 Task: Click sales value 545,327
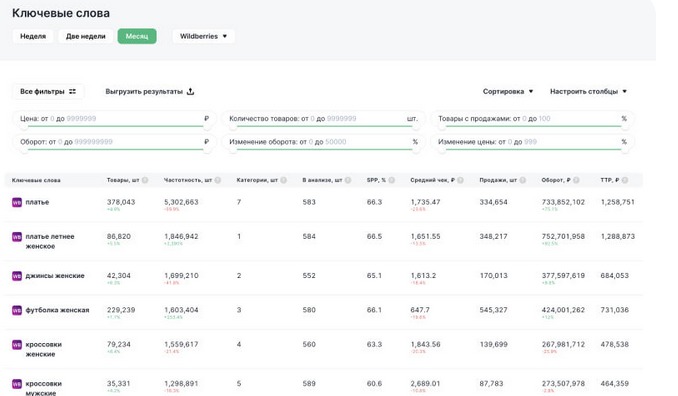[493, 310]
